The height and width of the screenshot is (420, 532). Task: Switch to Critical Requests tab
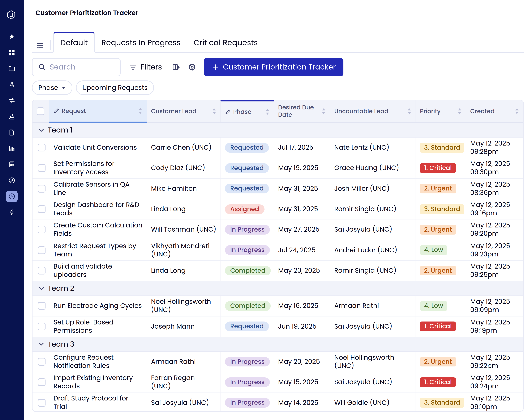[226, 43]
